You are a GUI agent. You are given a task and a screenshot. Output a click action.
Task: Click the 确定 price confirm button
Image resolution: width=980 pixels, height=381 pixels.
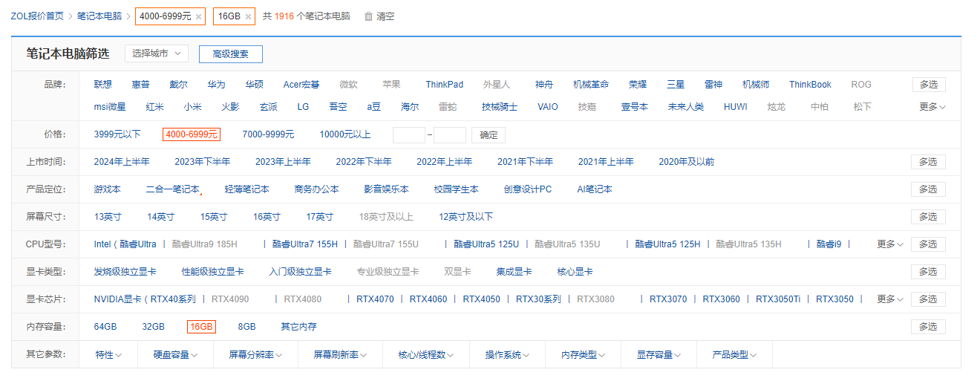pos(488,135)
